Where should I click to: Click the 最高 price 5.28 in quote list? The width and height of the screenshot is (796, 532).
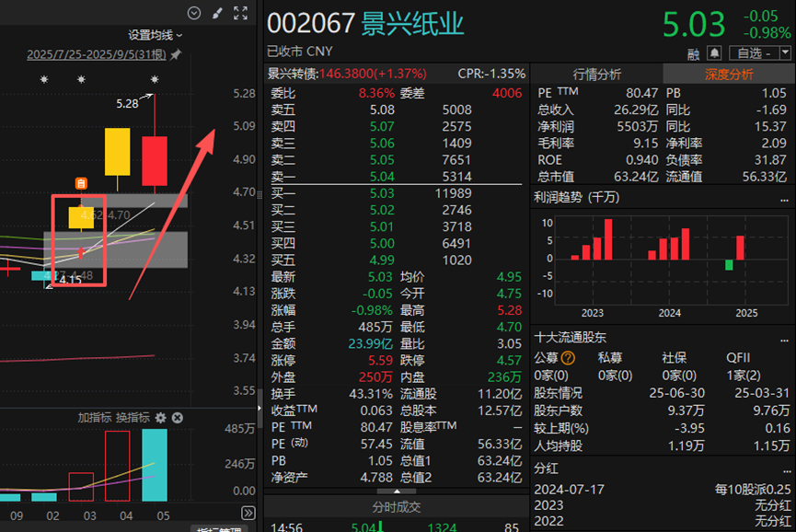[x=509, y=310]
